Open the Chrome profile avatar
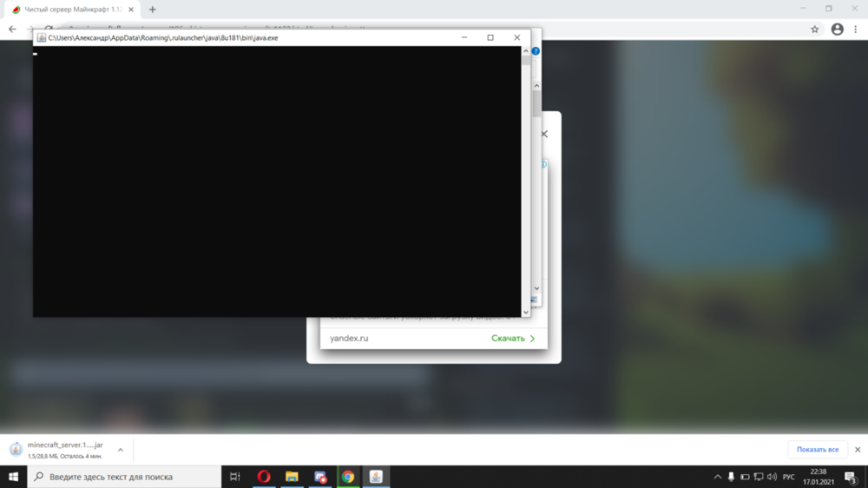 [837, 30]
